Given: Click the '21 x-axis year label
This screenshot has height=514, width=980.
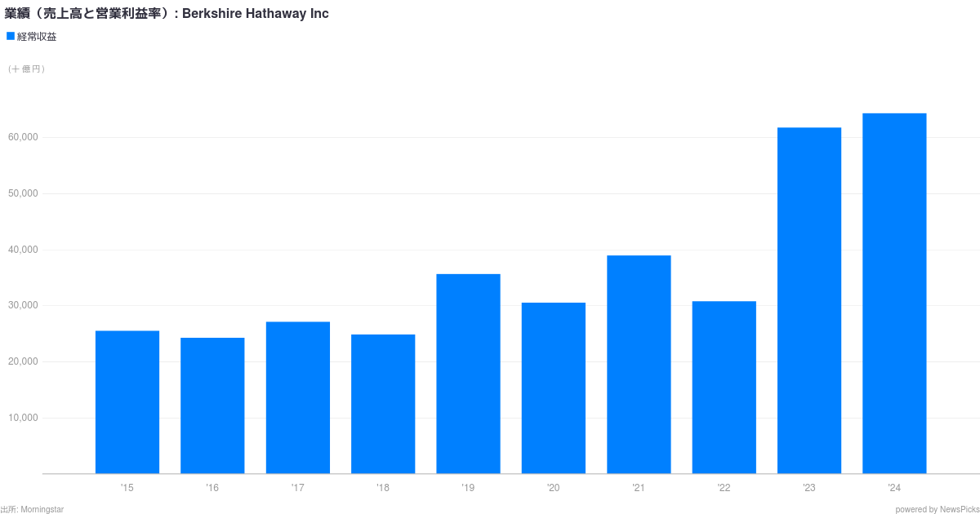Looking at the screenshot, I should (x=639, y=488).
